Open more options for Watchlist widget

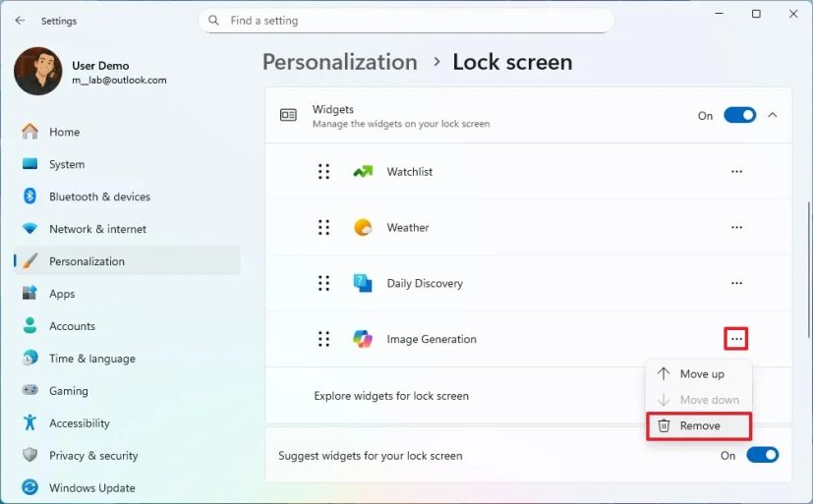click(736, 172)
